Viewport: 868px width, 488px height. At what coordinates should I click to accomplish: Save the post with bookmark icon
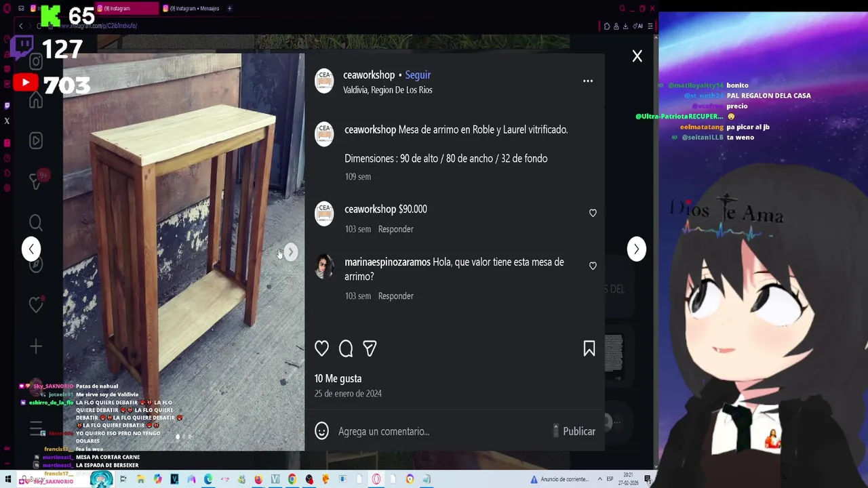pyautogui.click(x=589, y=348)
